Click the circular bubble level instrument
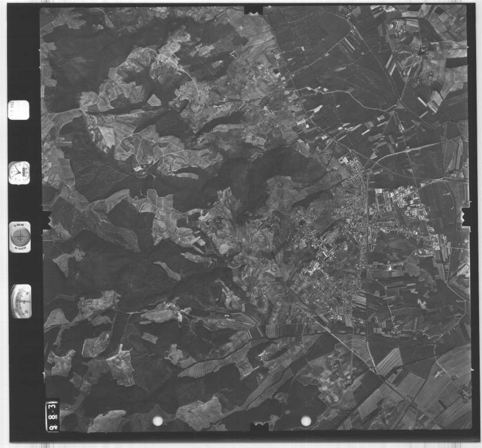This screenshot has width=482, height=448. point(21,236)
